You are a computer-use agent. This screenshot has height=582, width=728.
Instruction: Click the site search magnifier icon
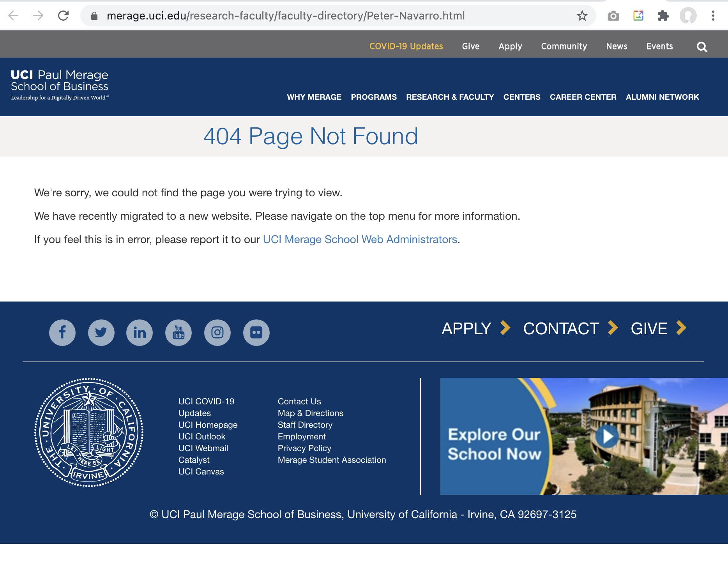click(x=701, y=47)
